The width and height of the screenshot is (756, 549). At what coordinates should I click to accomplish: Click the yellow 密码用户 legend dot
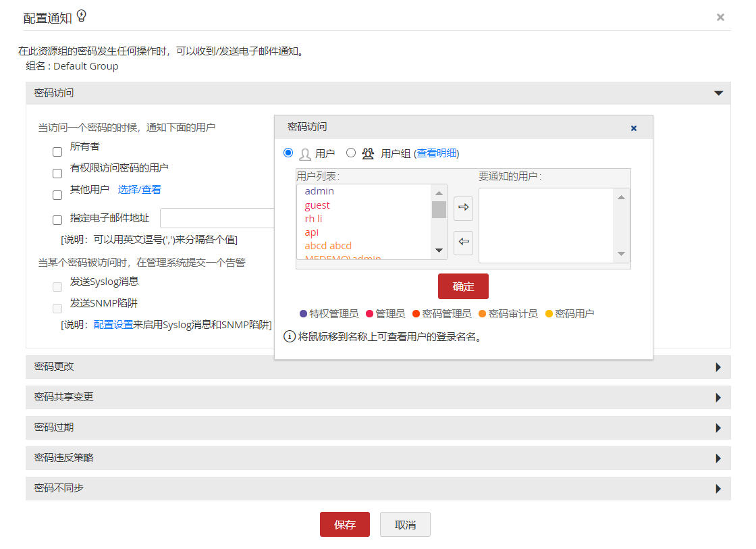coord(549,313)
